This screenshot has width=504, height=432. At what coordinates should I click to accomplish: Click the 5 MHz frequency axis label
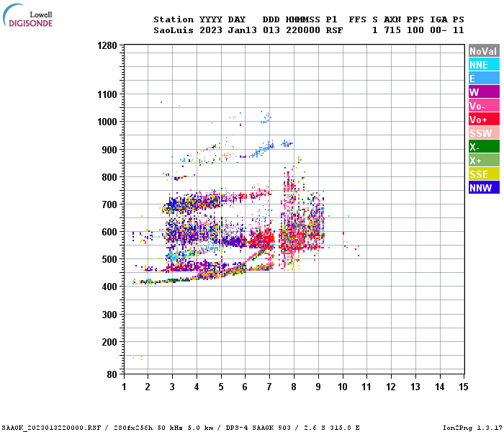coord(221,387)
